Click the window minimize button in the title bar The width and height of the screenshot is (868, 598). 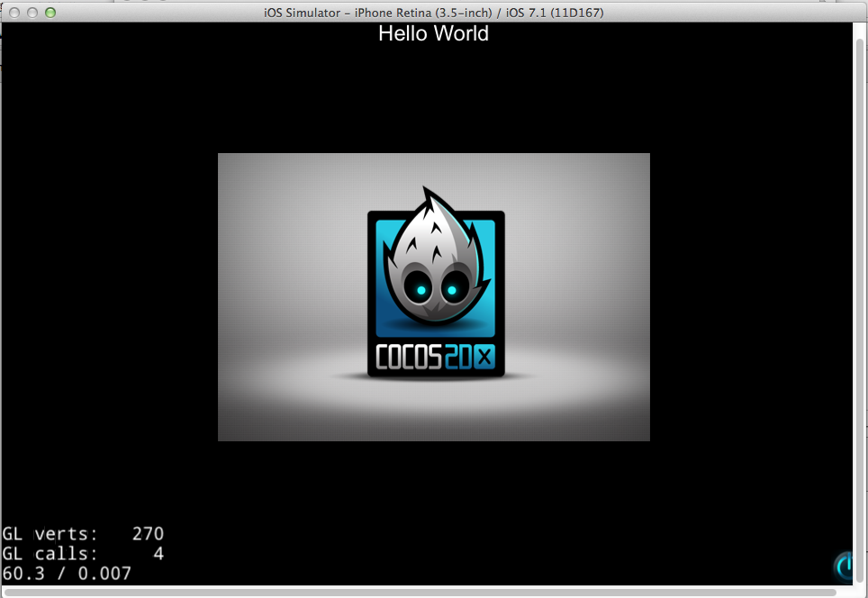(x=32, y=13)
